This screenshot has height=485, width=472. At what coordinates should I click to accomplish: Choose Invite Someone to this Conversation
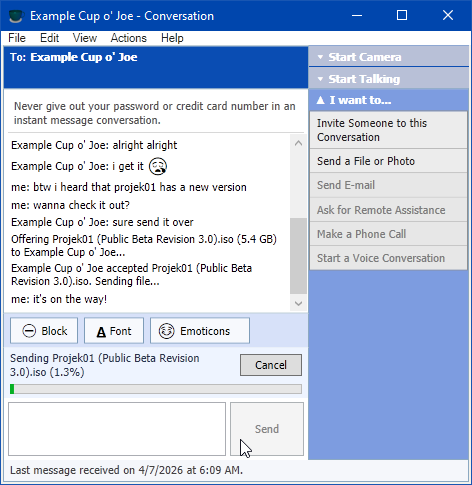388,130
